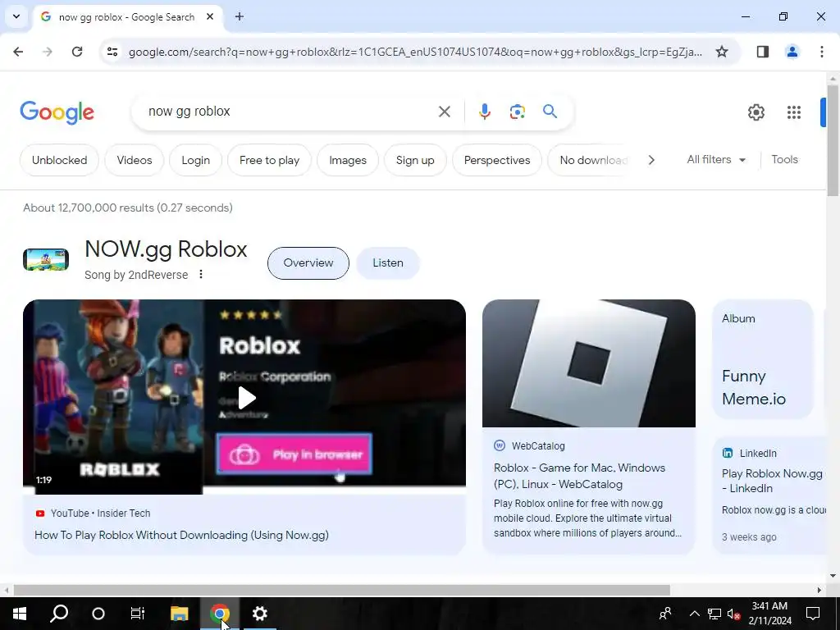The width and height of the screenshot is (840, 630).
Task: Click the NOW.gg Roblox song thumbnail
Action: point(46,260)
